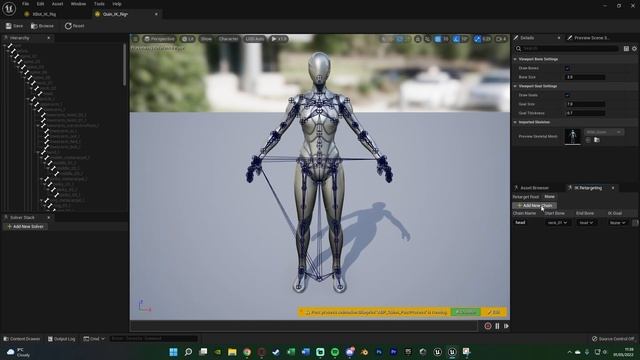Pause the animation playback
Image resolution: width=640 pixels, height=360 pixels.
point(497,326)
